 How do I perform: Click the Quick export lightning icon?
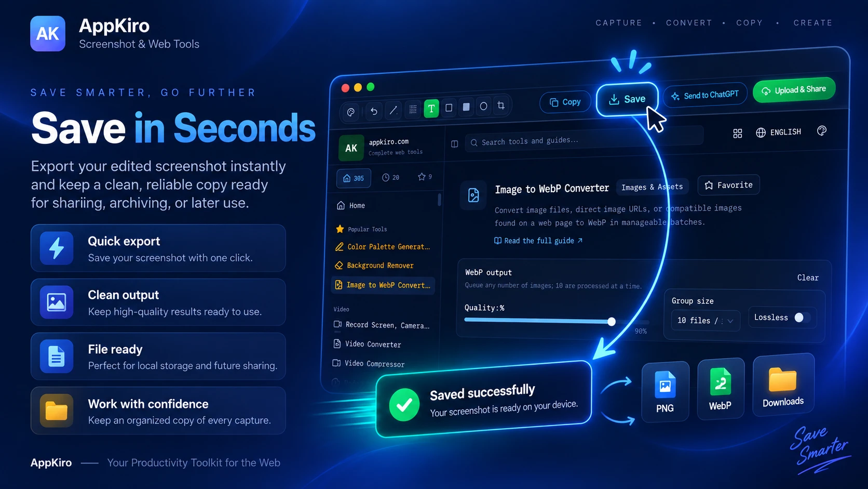point(57,248)
